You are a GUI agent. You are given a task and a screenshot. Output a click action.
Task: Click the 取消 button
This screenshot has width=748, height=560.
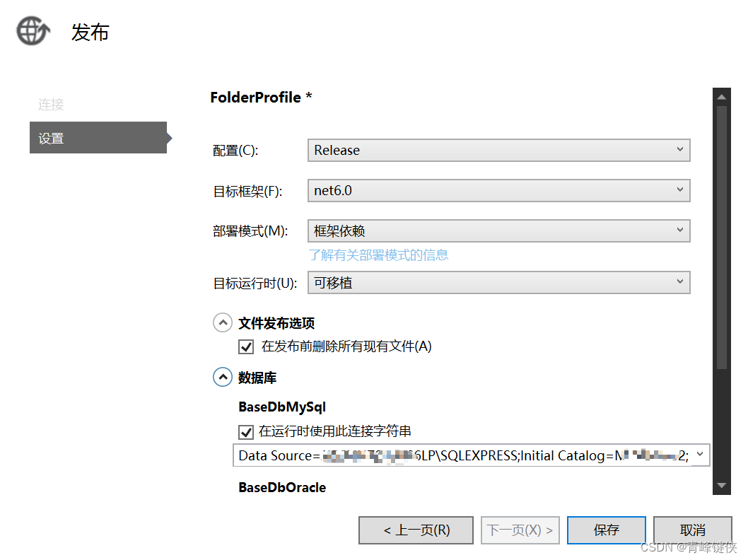692,530
